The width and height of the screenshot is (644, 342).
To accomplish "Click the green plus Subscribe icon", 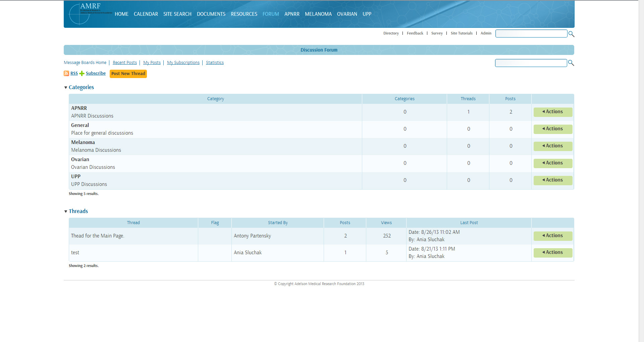I will (x=82, y=73).
